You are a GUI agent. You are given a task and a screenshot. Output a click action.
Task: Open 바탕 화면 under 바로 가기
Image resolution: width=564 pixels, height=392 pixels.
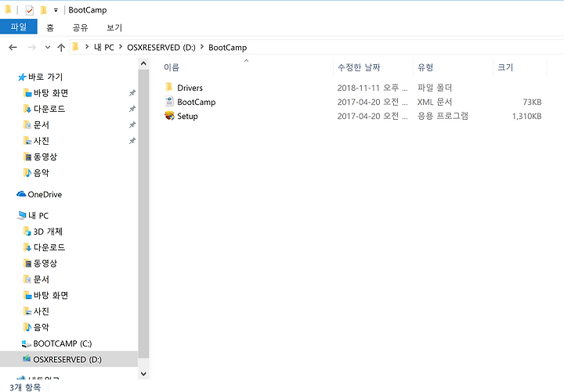pos(51,93)
